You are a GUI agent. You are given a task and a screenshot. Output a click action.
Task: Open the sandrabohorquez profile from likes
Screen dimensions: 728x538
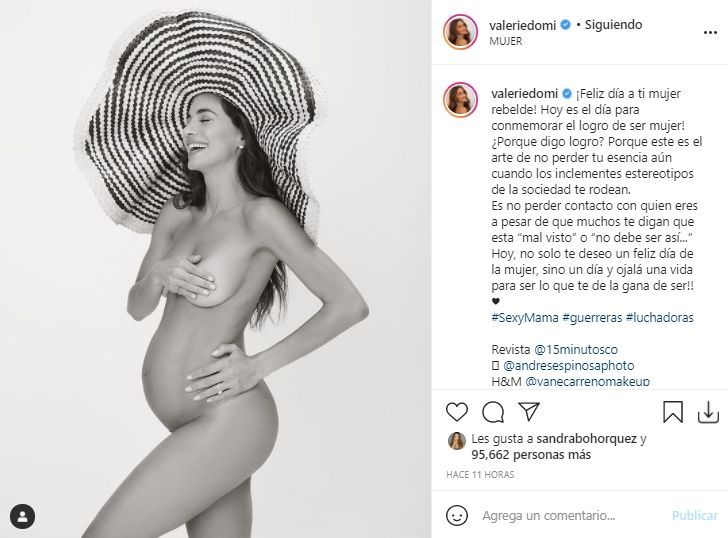click(x=586, y=439)
